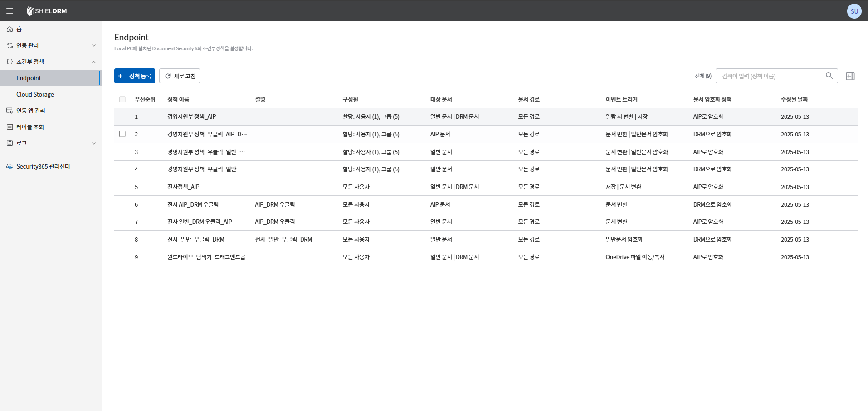868x411 pixels.
Task: Open the 연동 앱 관리 menu item
Action: tap(31, 111)
